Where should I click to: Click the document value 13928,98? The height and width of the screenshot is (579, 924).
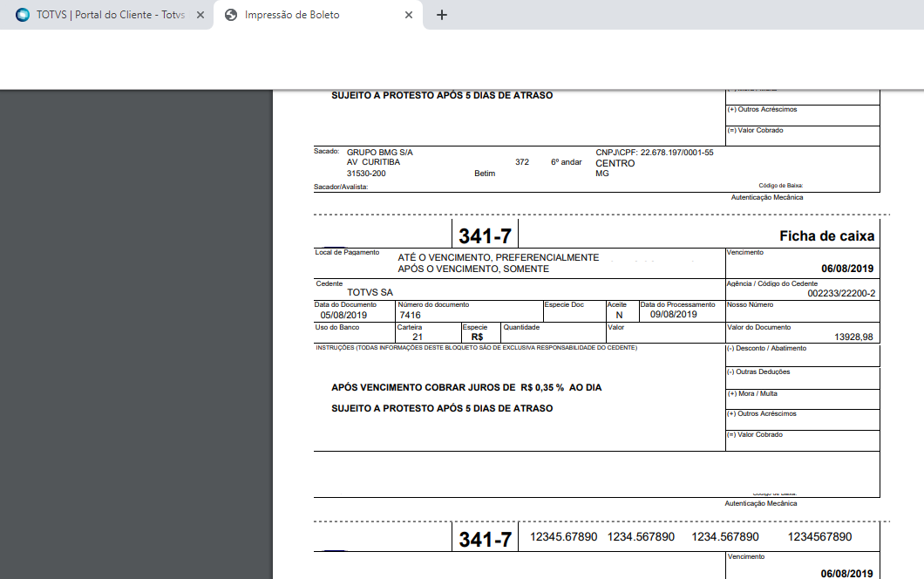click(853, 337)
